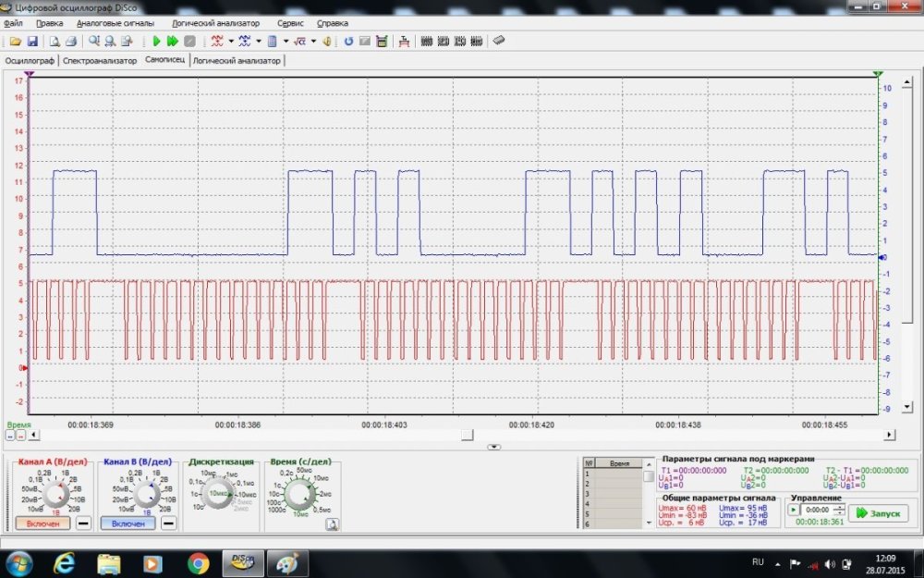Viewport: 924px width, 578px height.
Task: Click the open file folder icon
Action: point(16,42)
